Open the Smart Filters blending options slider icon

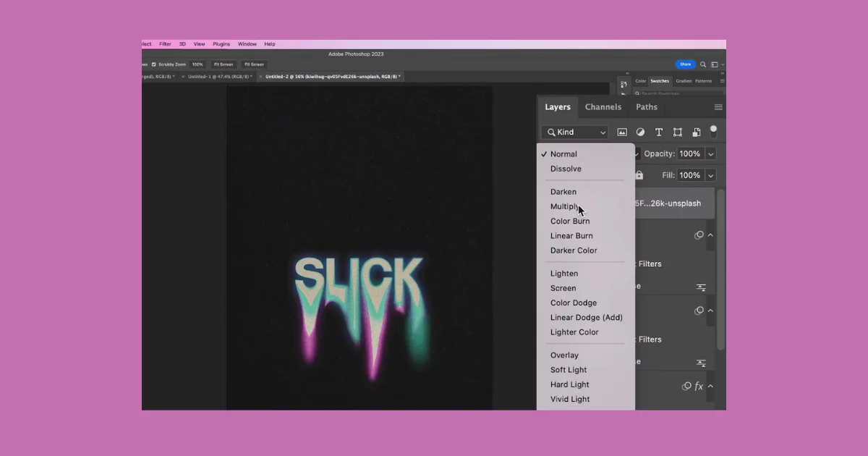click(x=701, y=287)
